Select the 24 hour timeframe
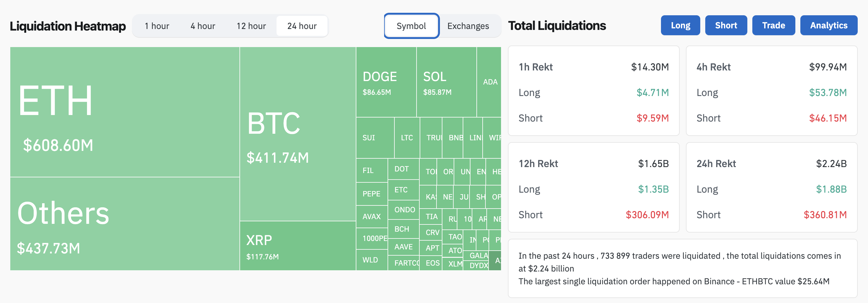This screenshot has height=303, width=868. point(301,26)
